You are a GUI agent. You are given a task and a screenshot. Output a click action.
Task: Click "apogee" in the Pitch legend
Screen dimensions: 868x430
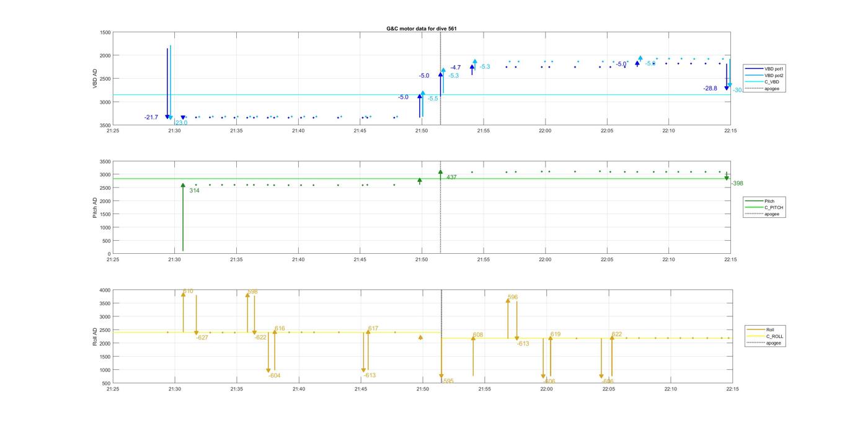click(x=771, y=214)
